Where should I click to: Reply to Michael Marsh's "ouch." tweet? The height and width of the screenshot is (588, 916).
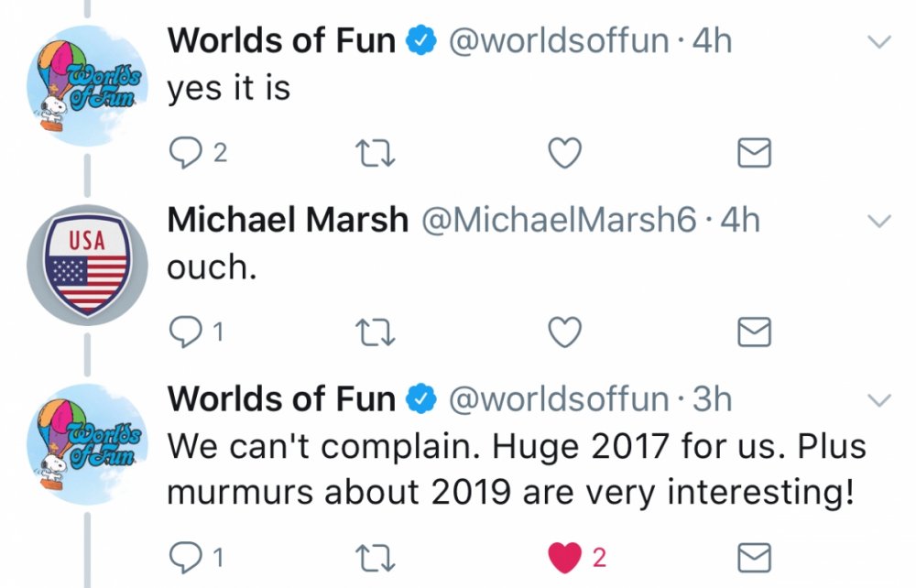tap(185, 333)
